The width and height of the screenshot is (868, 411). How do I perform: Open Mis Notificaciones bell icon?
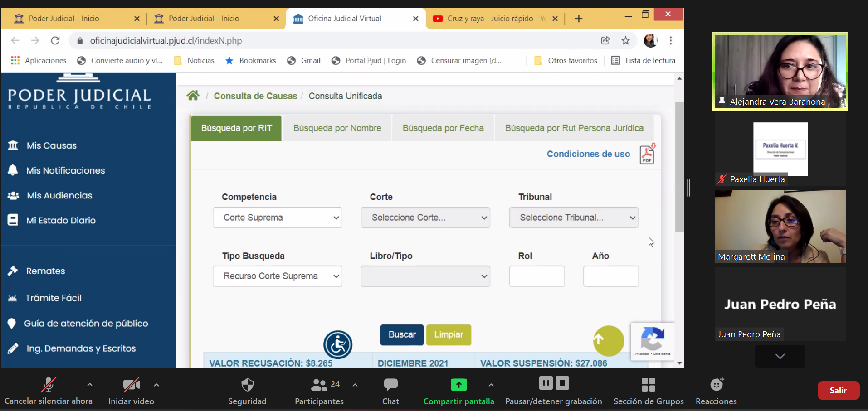[64, 170]
